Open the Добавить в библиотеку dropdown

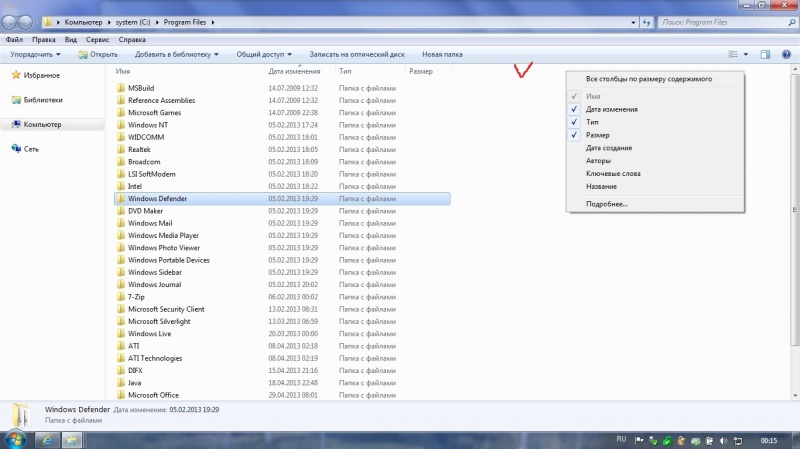pyautogui.click(x=177, y=54)
